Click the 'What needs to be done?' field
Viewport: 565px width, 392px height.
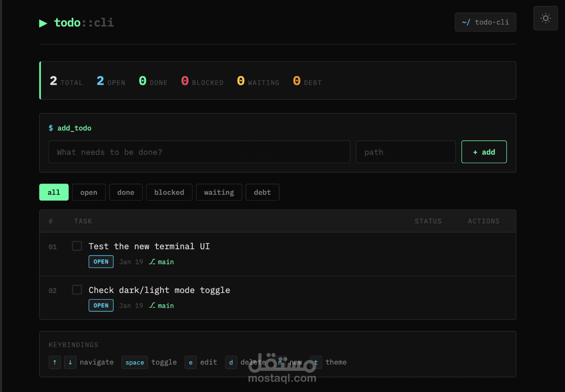199,152
